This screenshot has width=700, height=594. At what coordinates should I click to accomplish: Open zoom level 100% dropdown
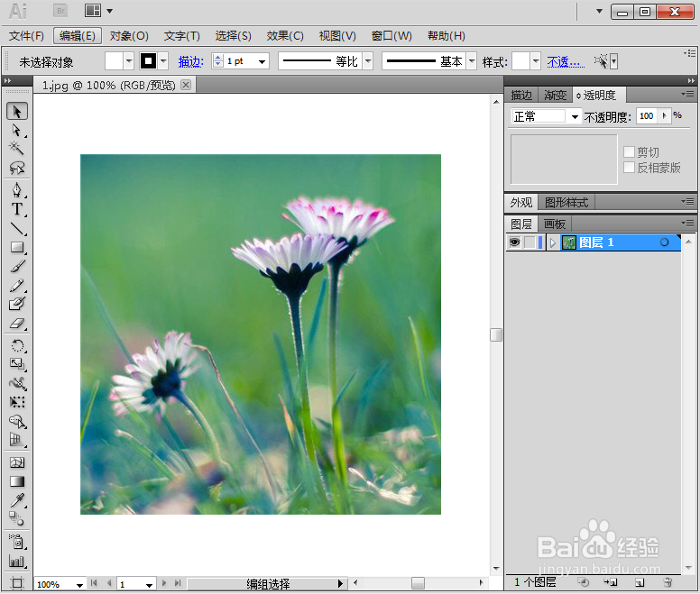pos(79,585)
